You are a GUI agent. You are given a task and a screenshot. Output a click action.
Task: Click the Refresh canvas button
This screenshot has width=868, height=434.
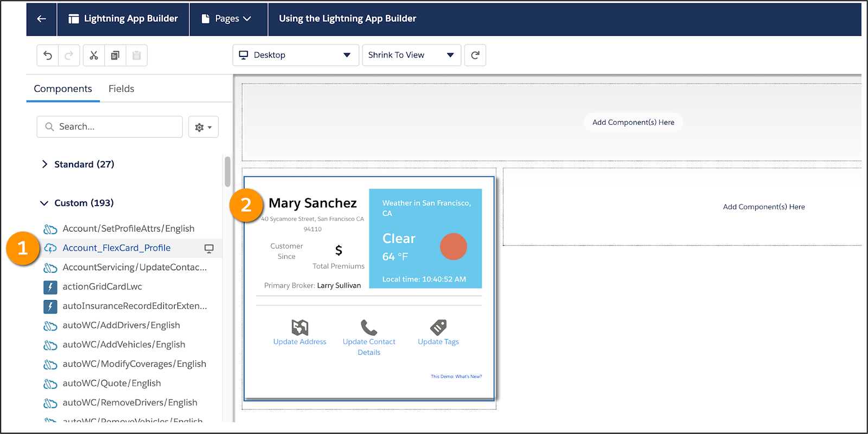click(475, 55)
